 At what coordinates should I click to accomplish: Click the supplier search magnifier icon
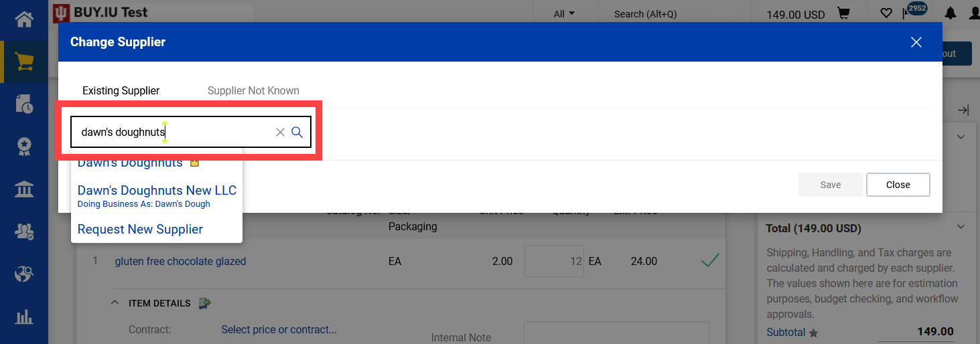297,133
